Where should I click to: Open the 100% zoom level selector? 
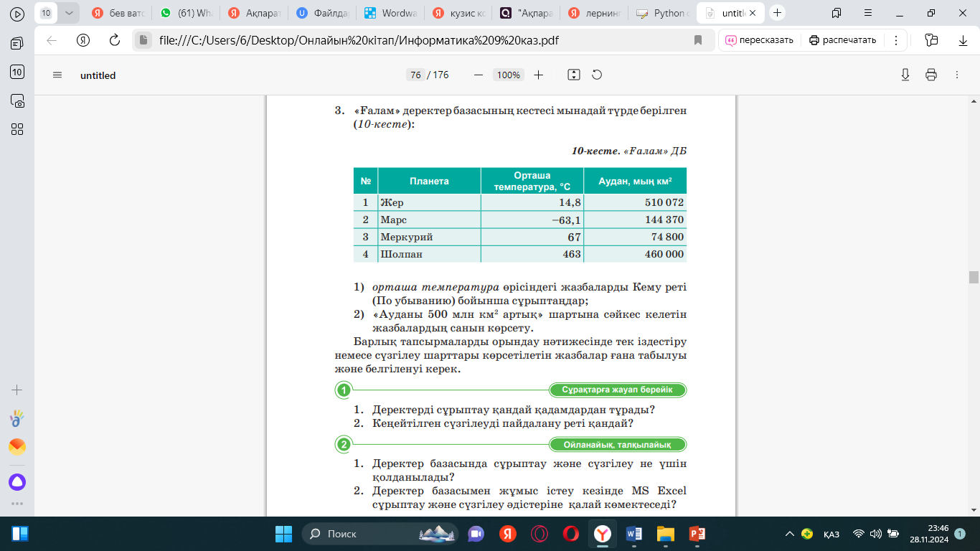pos(509,75)
